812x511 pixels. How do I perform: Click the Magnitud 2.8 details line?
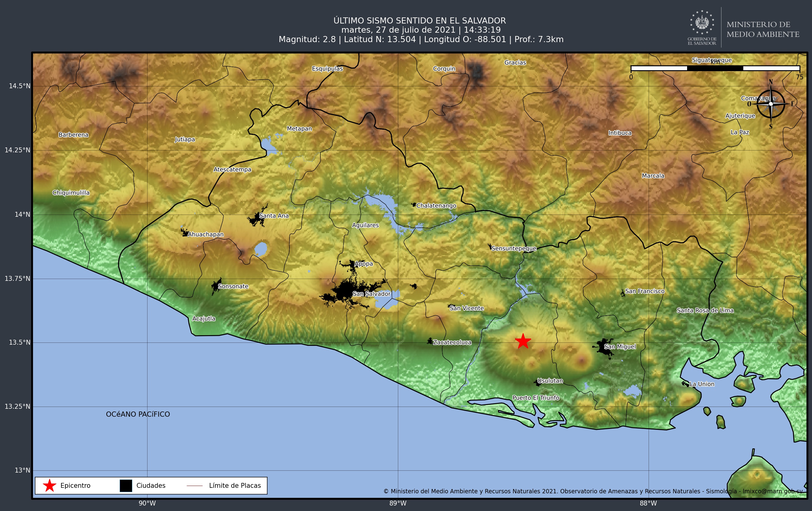tap(421, 39)
